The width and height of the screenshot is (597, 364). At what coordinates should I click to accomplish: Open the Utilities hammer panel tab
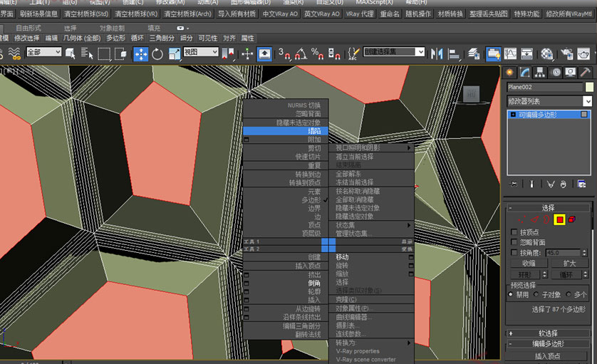coord(586,73)
